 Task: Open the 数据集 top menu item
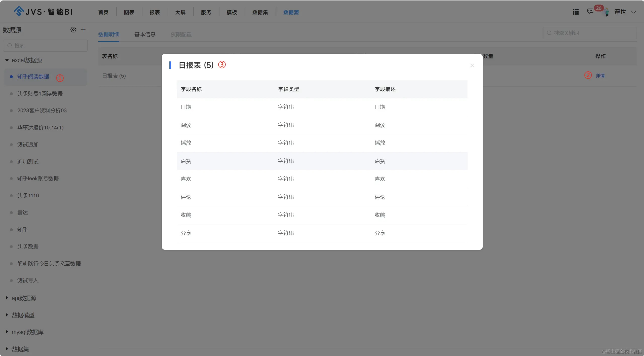(x=260, y=12)
